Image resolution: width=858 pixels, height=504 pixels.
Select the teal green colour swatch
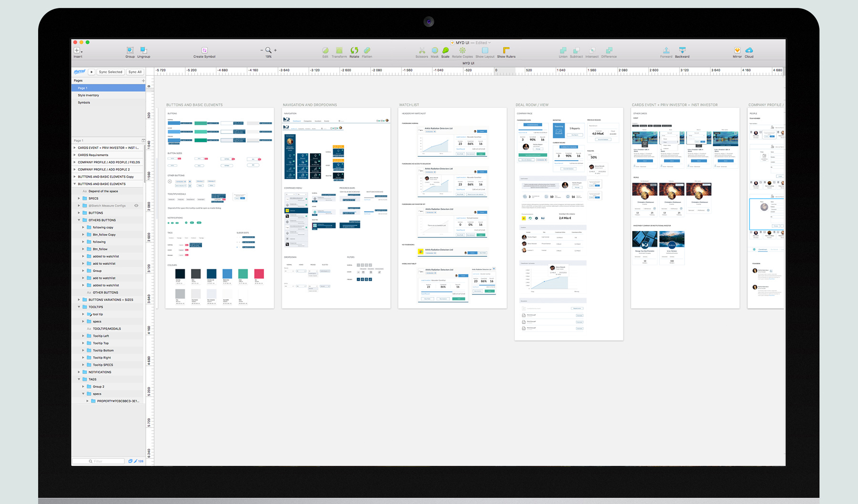pos(243,273)
